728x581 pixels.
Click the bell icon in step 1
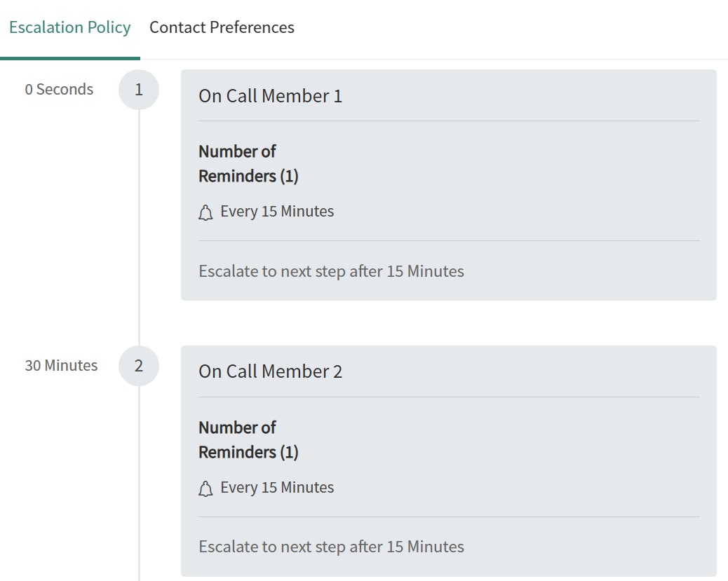pos(205,213)
